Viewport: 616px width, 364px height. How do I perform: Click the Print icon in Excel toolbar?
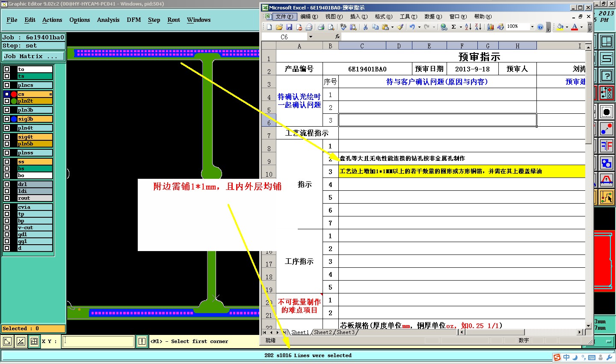(x=321, y=27)
